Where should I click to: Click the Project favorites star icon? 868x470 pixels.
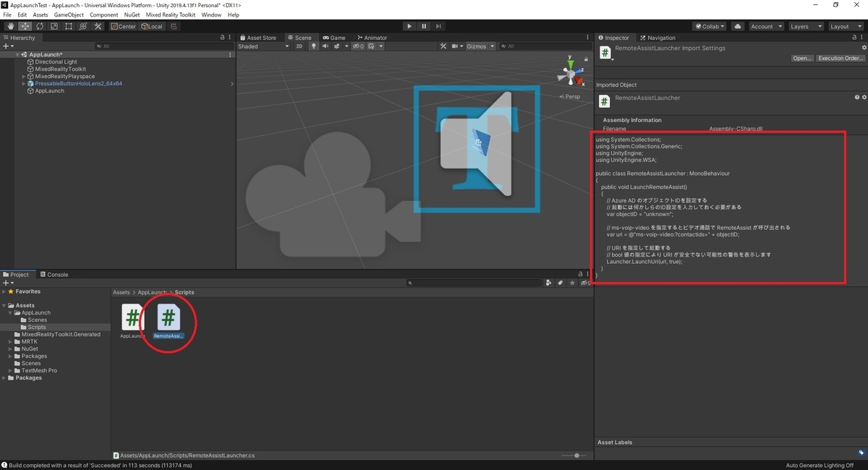(572, 283)
